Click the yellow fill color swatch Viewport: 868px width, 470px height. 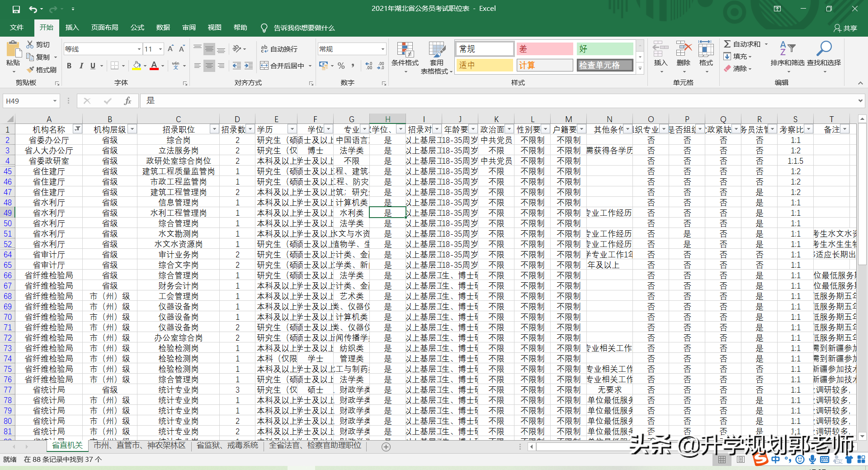137,66
